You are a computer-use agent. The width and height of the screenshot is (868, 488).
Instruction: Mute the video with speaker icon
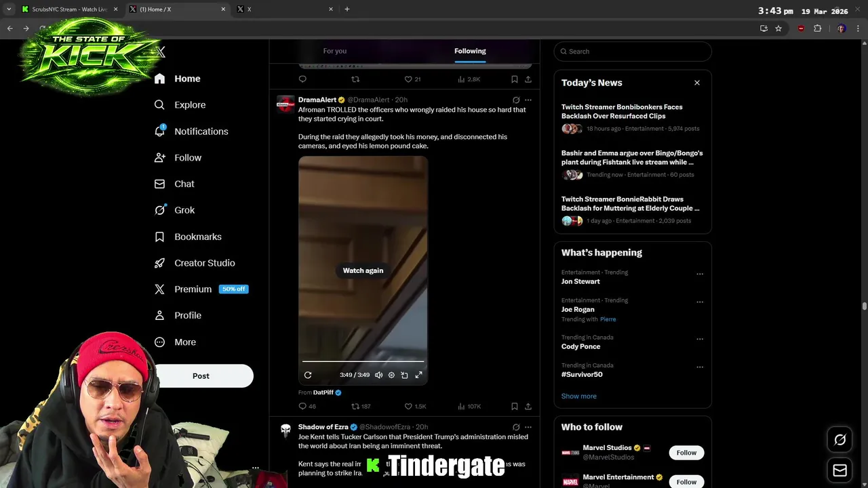(378, 375)
